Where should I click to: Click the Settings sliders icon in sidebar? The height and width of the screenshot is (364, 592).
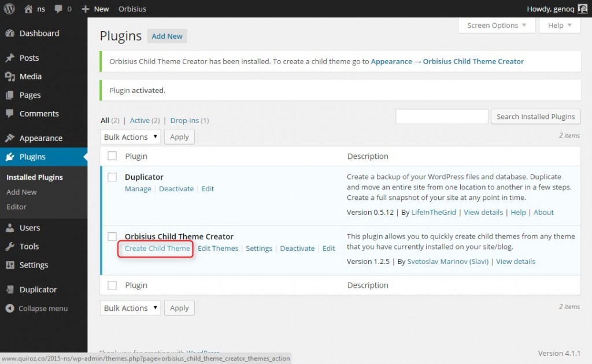point(10,265)
